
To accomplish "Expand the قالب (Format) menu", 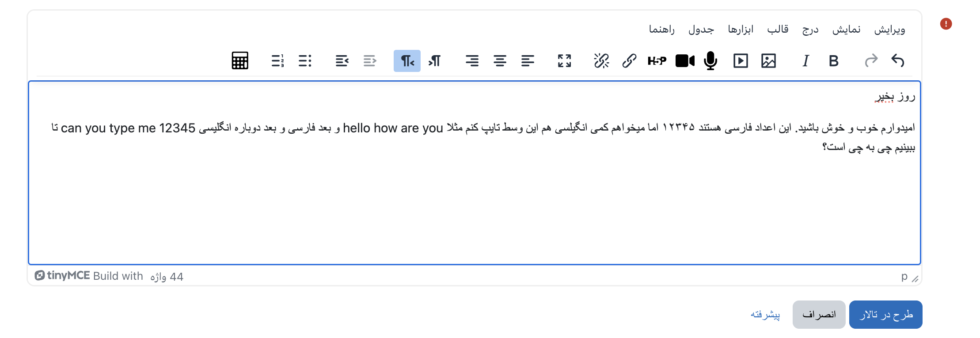I will pos(778,30).
